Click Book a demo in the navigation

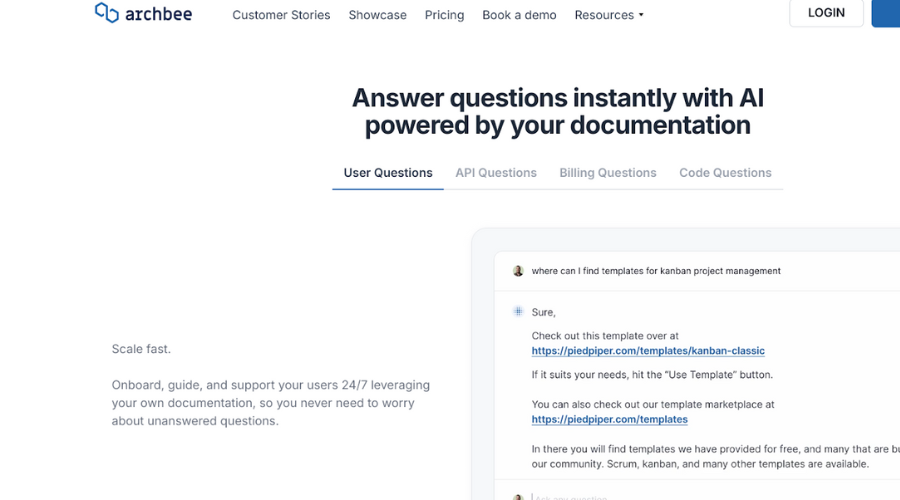coord(519,15)
